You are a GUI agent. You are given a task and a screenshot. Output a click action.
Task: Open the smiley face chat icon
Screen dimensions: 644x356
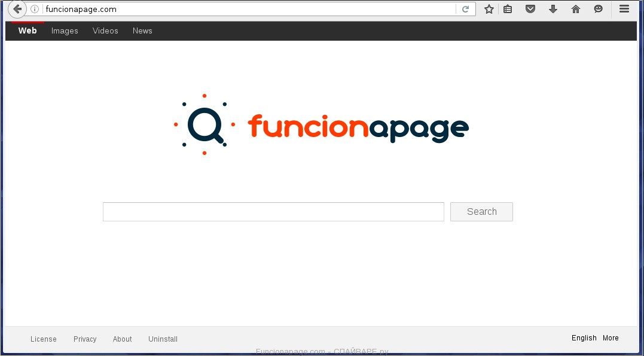[599, 9]
